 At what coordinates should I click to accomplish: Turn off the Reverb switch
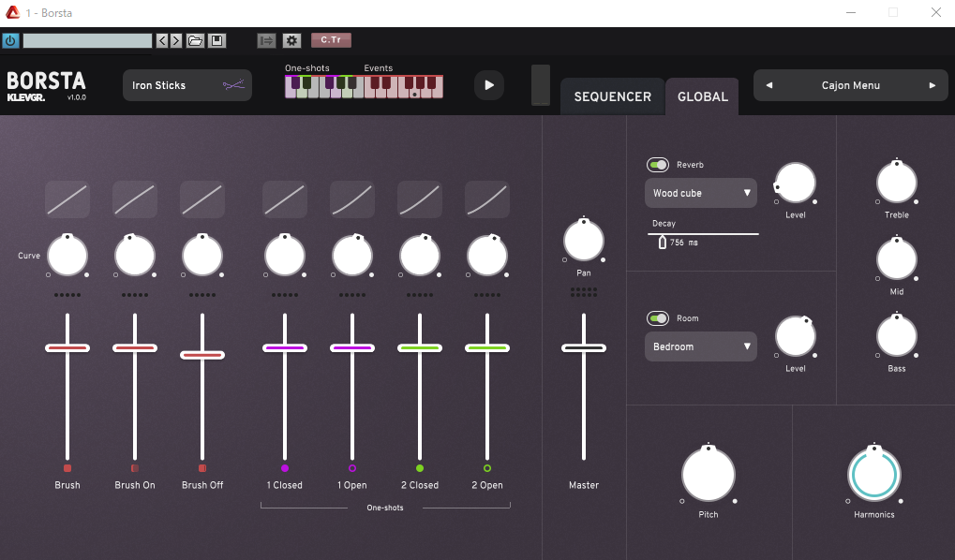(658, 165)
